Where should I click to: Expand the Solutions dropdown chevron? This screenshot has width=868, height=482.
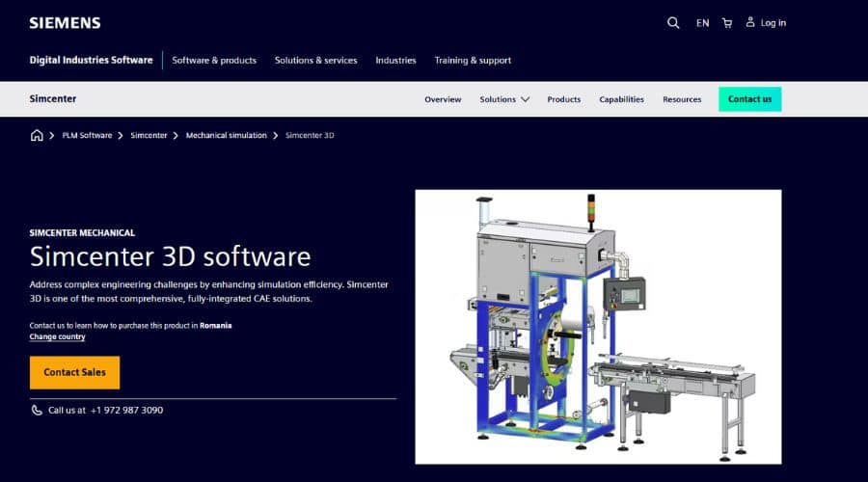click(525, 99)
